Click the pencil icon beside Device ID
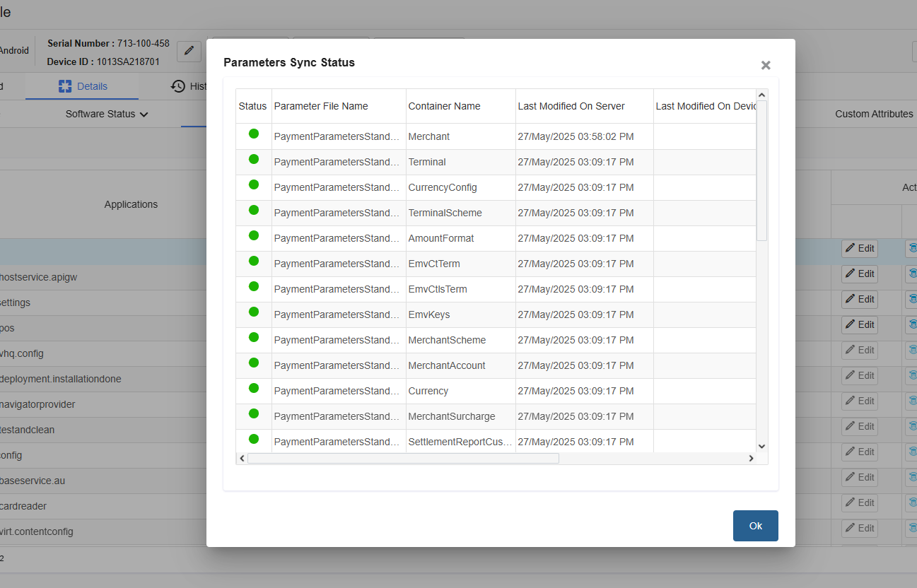The image size is (917, 588). tap(189, 51)
